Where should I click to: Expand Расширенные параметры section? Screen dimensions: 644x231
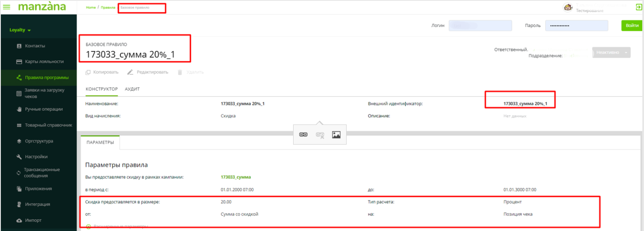(x=117, y=226)
